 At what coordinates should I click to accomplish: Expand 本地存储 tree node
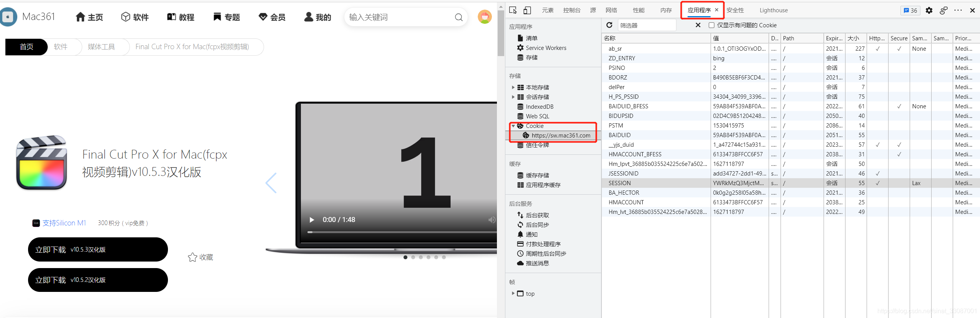click(x=513, y=87)
